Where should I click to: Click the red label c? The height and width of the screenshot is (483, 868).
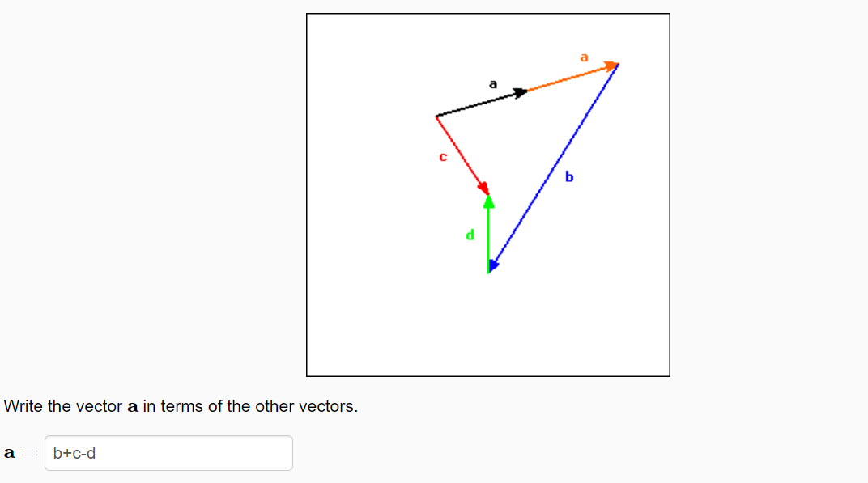pos(442,157)
